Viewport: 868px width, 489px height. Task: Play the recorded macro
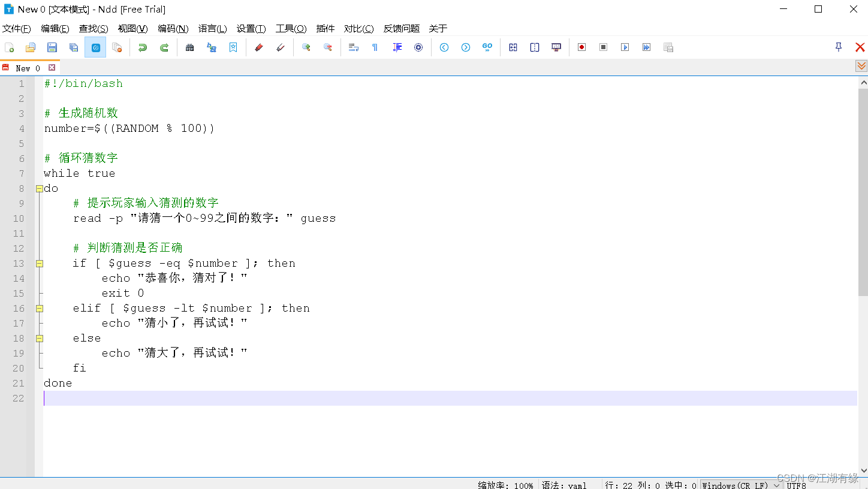625,47
